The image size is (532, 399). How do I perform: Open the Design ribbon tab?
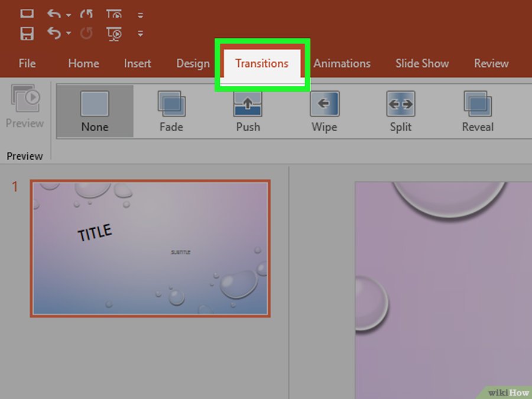[193, 63]
